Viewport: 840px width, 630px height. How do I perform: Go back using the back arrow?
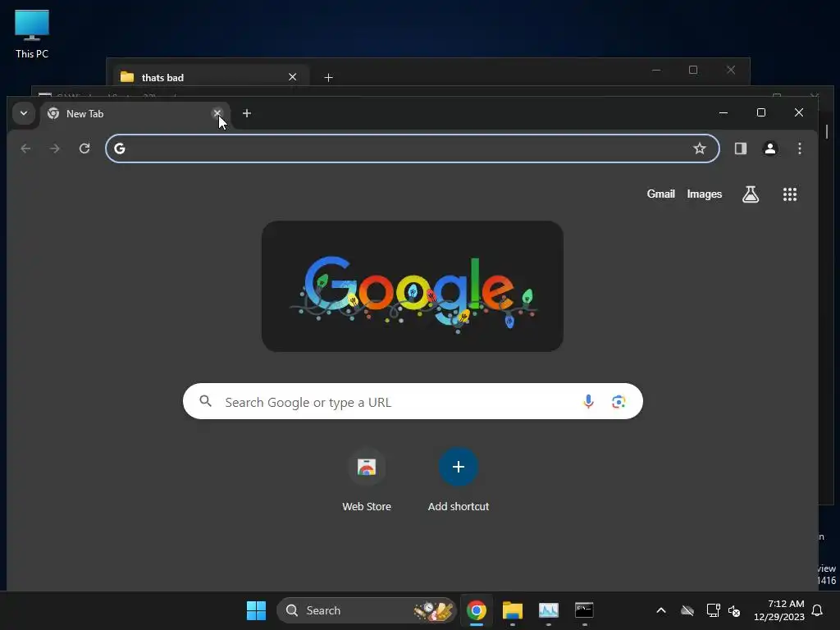(x=25, y=148)
